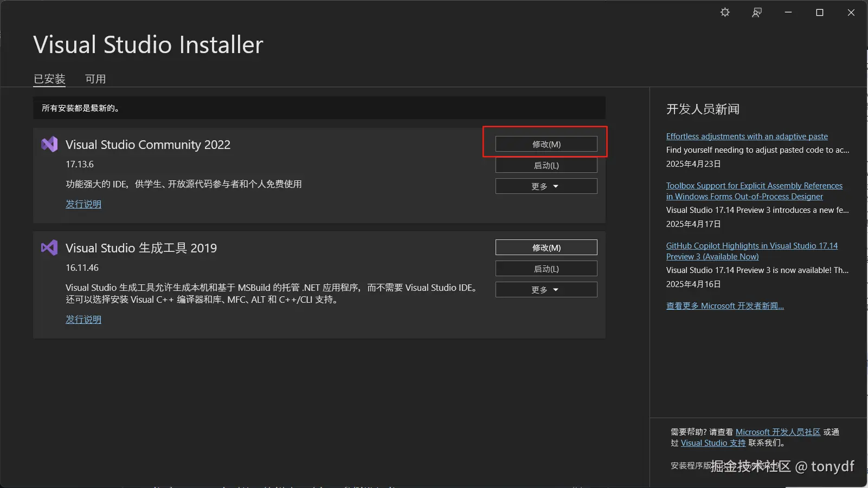868x488 pixels.
Task: Open the Visual Studio 支持 link
Action: pos(713,443)
